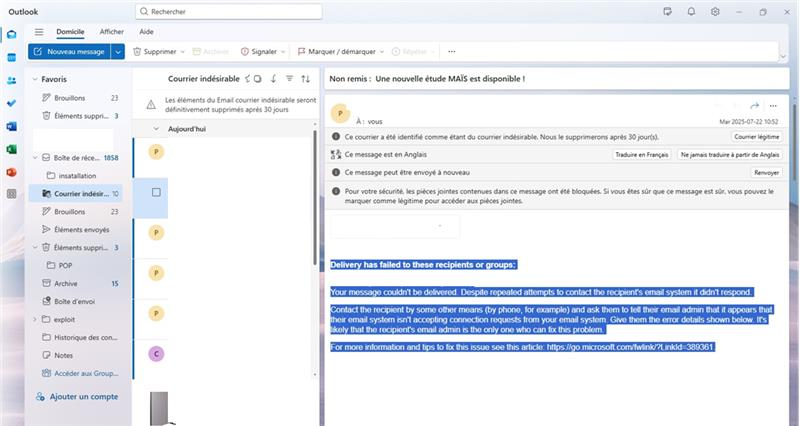This screenshot has height=426, width=800.
Task: Open the notifications bell icon
Action: pos(691,11)
